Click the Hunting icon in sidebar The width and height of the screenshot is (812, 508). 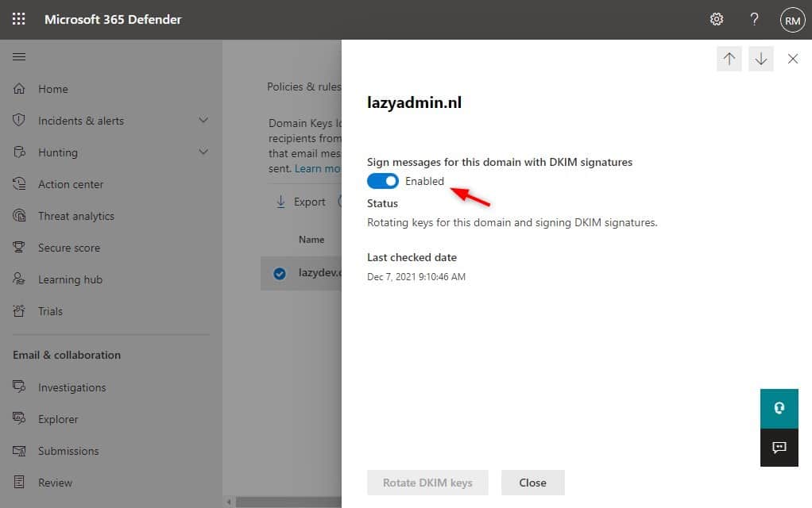[x=19, y=152]
